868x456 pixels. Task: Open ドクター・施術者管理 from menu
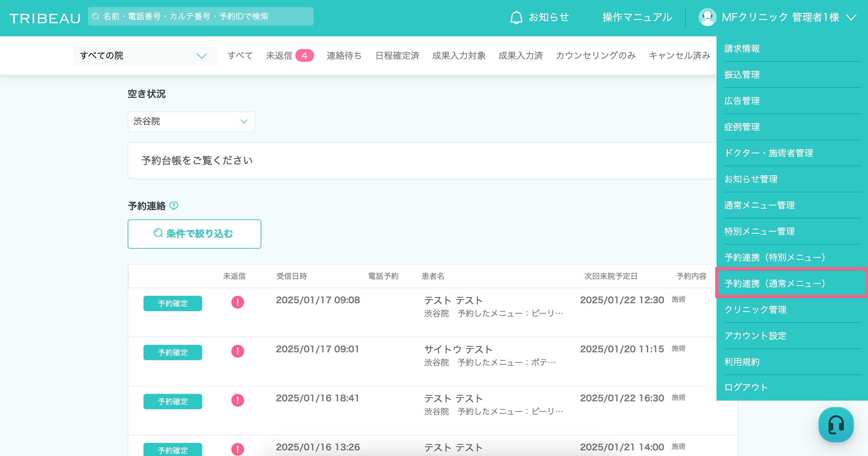[x=768, y=153]
